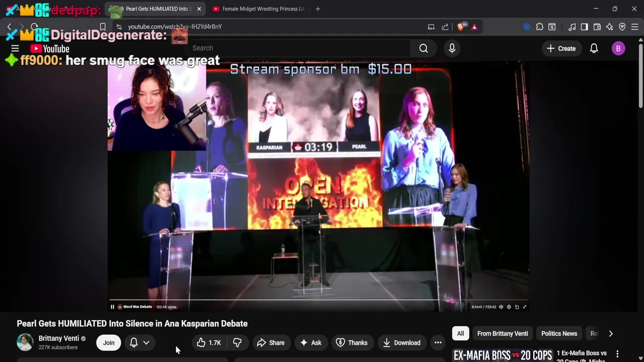Click the search magnifier button

tap(424, 48)
